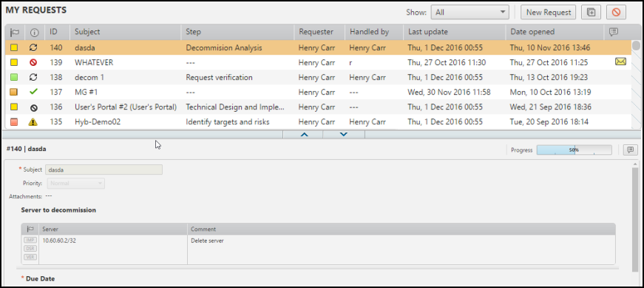This screenshot has height=288, width=644.
Task: Click the flag header in server table
Action: pyautogui.click(x=30, y=230)
